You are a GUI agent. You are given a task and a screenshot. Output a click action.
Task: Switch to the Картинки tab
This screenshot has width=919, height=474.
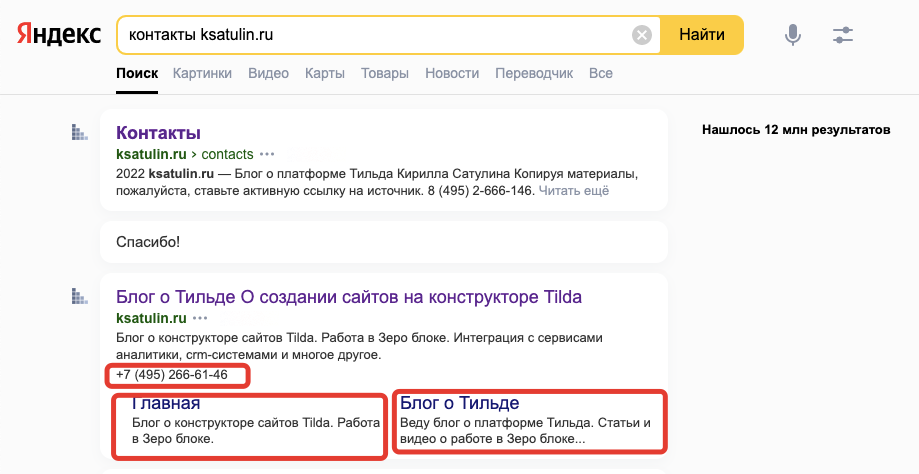202,73
